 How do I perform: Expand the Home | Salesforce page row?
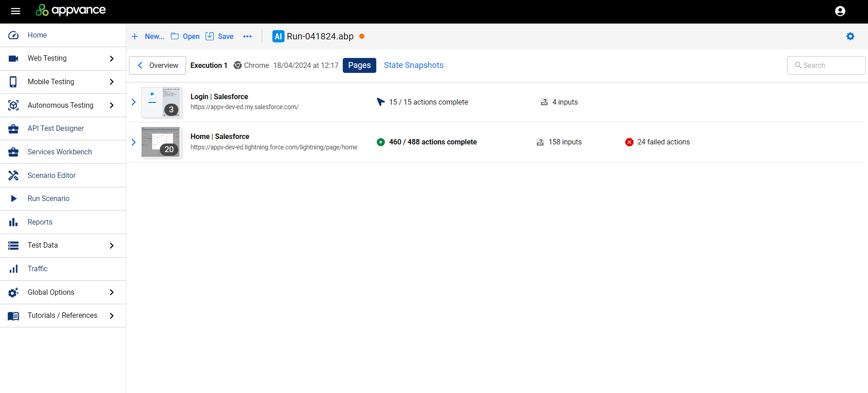134,142
